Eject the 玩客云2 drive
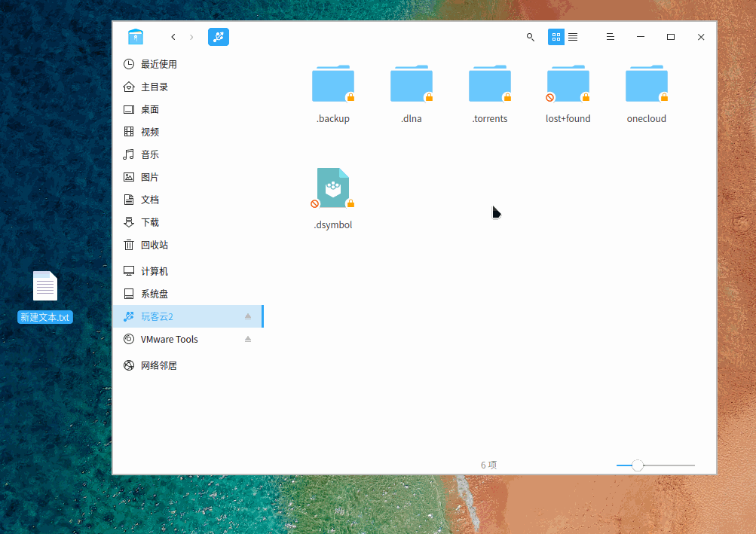The height and width of the screenshot is (534, 756). 248,317
